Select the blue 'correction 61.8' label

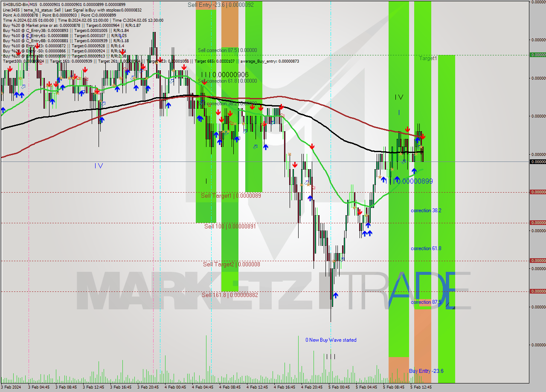click(426, 248)
